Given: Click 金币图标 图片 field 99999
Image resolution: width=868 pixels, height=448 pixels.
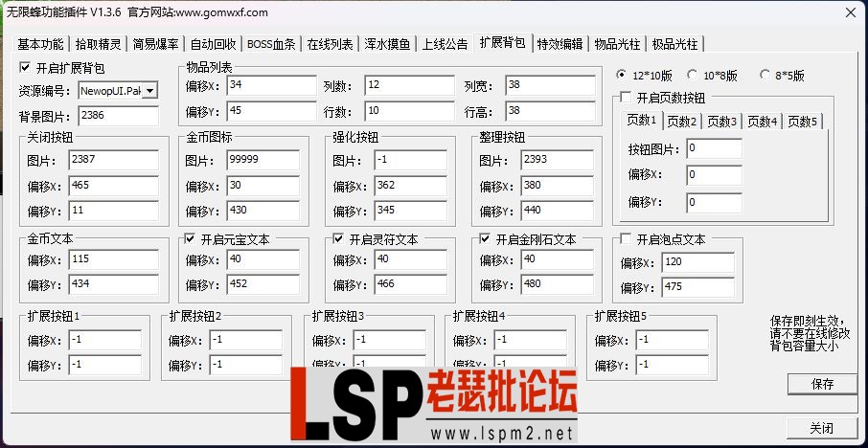Looking at the screenshot, I should pyautogui.click(x=263, y=160).
